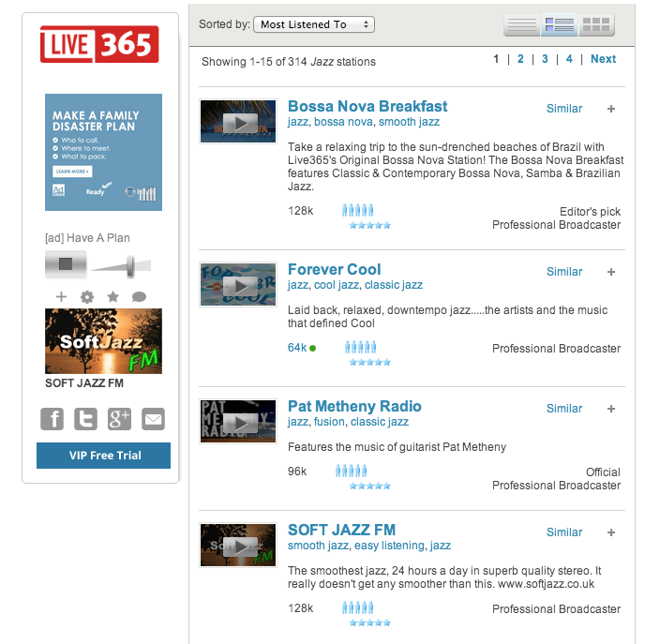This screenshot has height=644, width=645.
Task: Click the easy listening genre tag
Action: [x=389, y=546]
